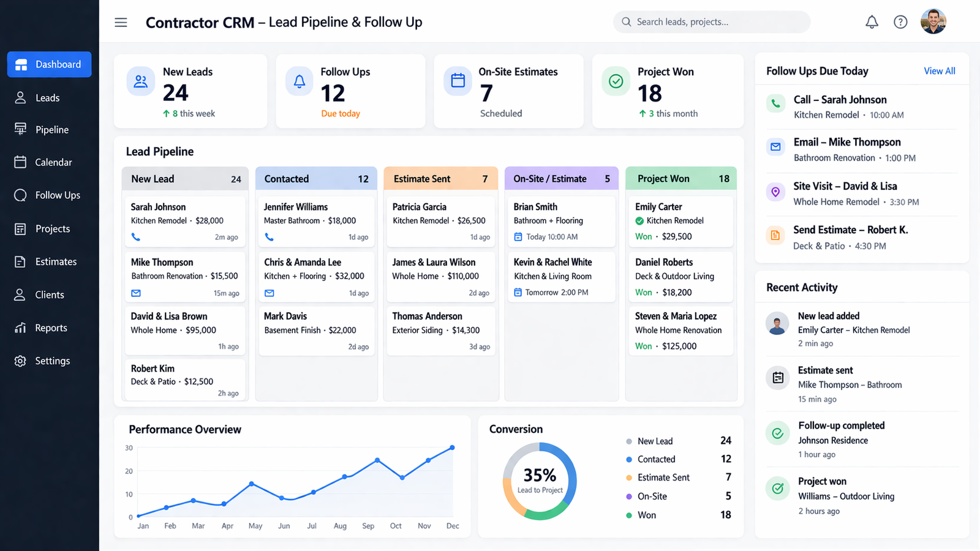The image size is (980, 551).
Task: Switch to the Dashboard tab
Action: (49, 64)
